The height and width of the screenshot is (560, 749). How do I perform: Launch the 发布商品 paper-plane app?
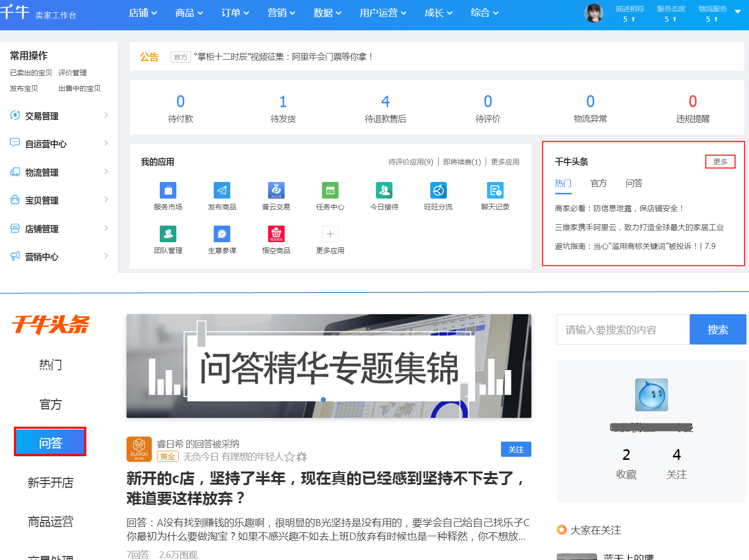point(222,190)
